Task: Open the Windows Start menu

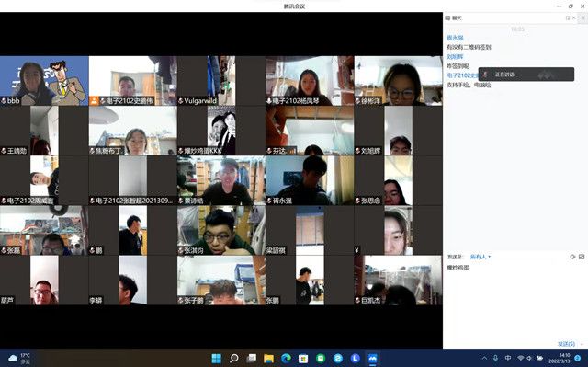Action: [217, 359]
